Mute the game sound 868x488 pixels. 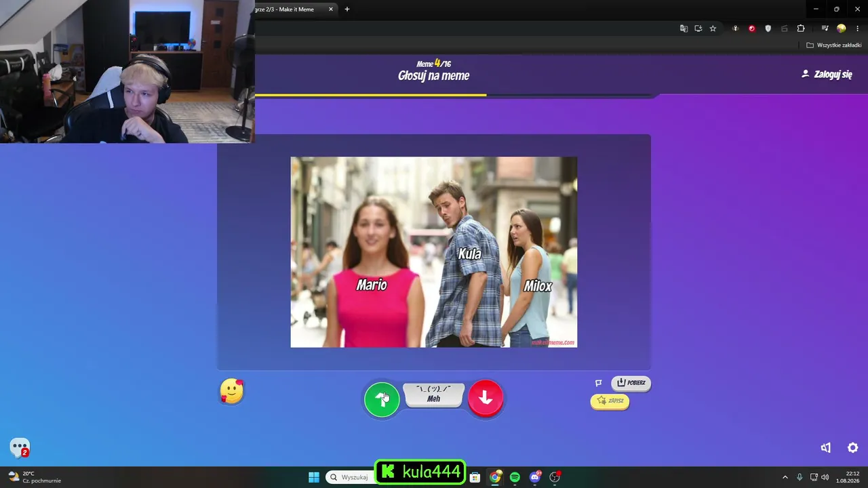click(x=826, y=448)
